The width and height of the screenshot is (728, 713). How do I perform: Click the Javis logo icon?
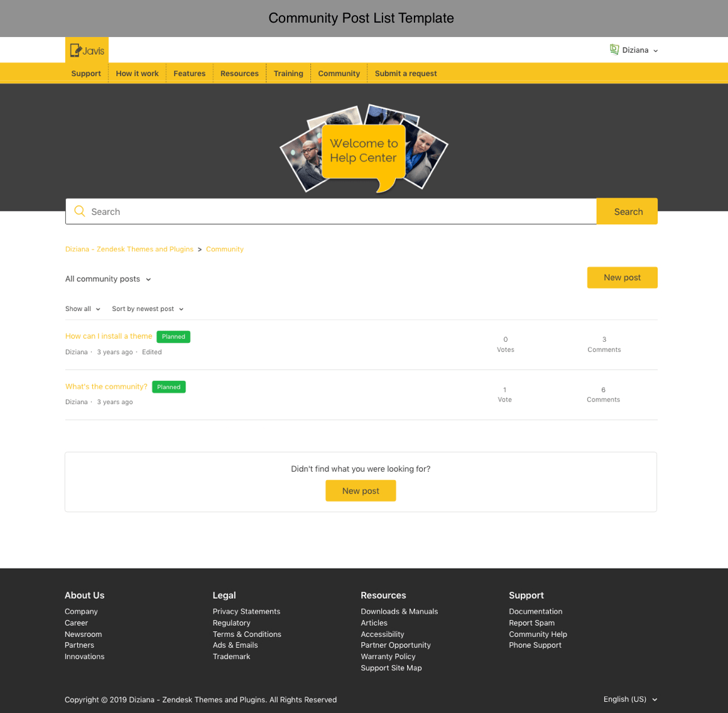tap(87, 50)
